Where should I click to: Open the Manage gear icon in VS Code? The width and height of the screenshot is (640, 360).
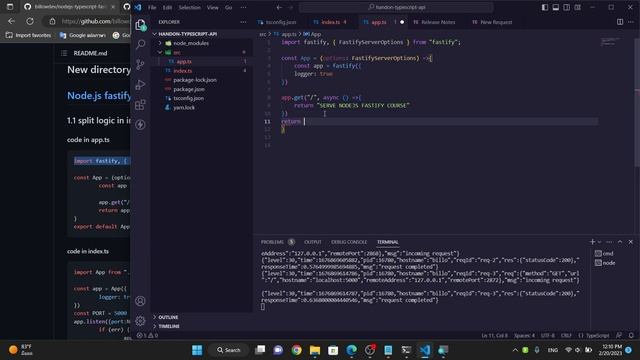coord(140,321)
